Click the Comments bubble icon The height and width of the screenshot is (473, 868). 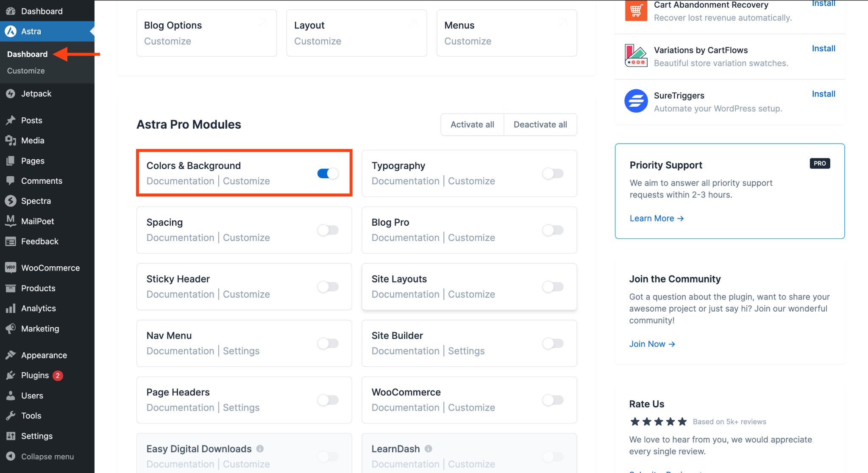(11, 181)
